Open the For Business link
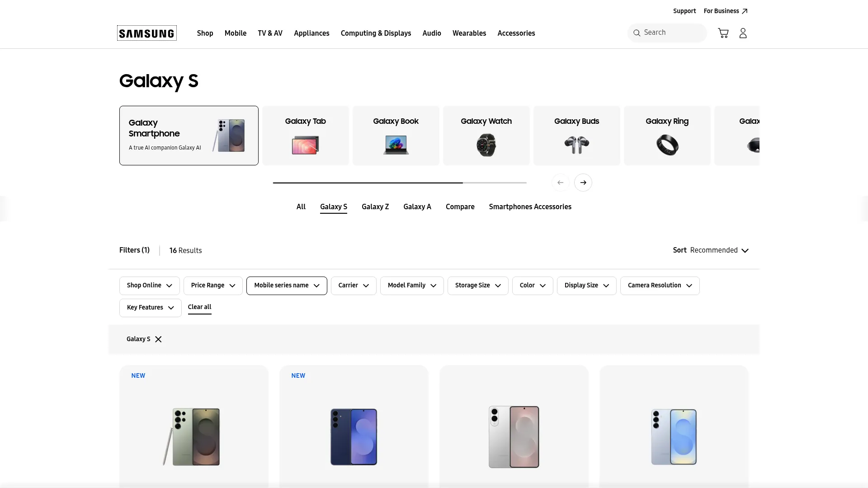Viewport: 868px width, 488px height. pyautogui.click(x=725, y=11)
